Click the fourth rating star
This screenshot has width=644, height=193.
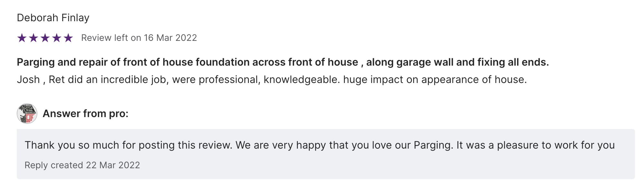click(x=57, y=38)
